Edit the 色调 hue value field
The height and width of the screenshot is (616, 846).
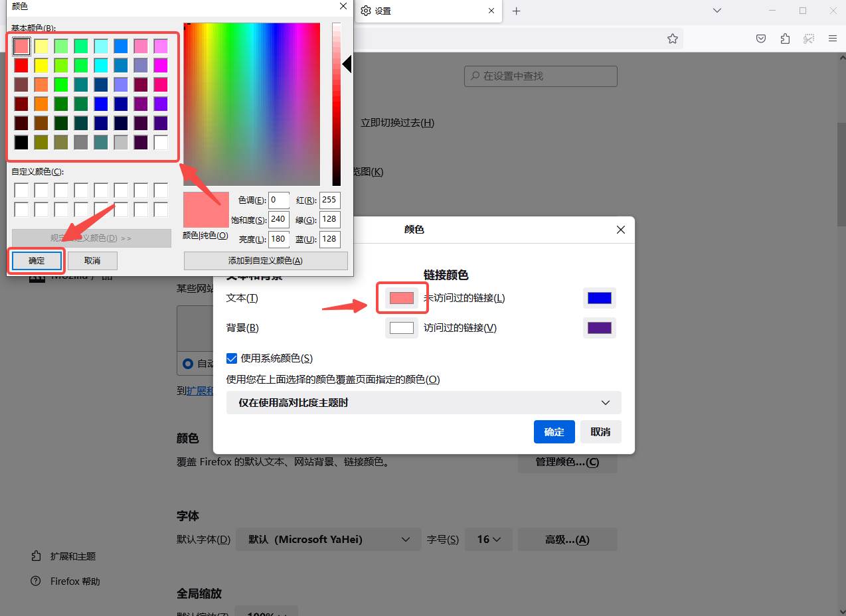point(279,200)
